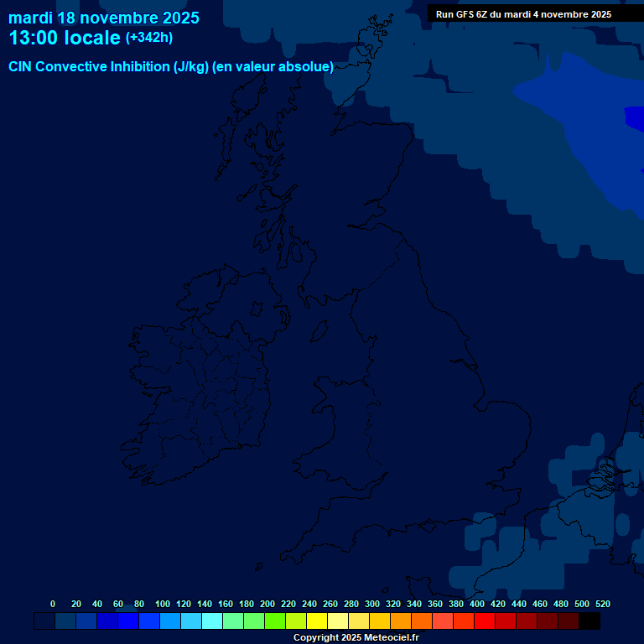Click the black swatch at the legend's right end
This screenshot has height=644, width=644.
[x=589, y=621]
